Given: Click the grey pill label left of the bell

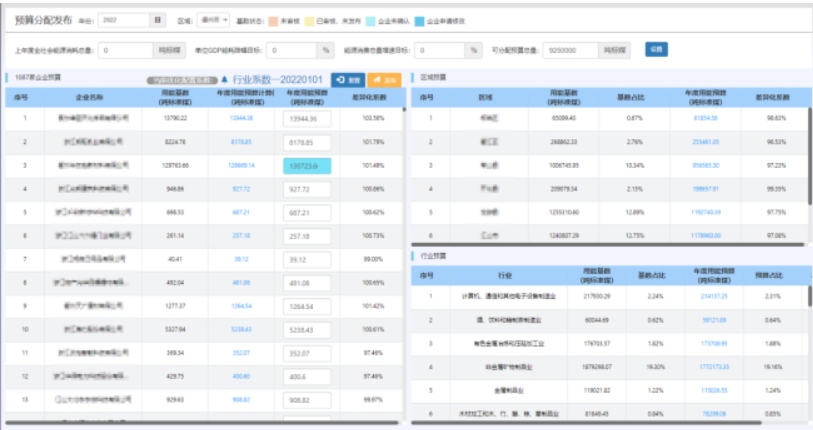Looking at the screenshot, I should (180, 80).
